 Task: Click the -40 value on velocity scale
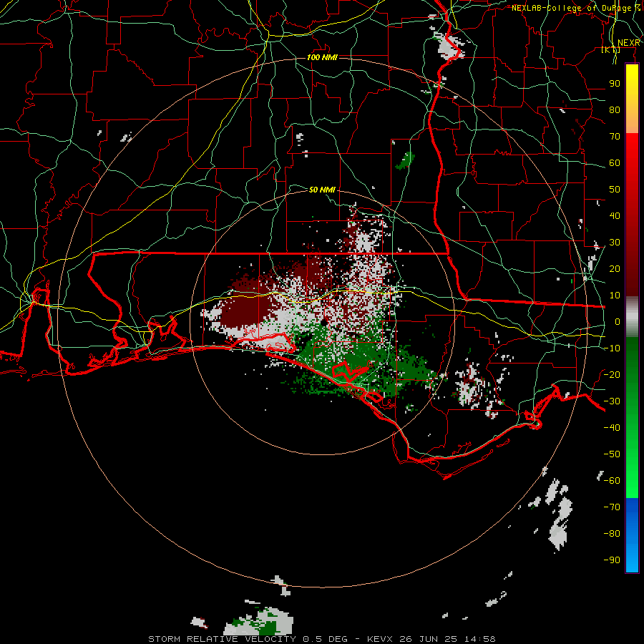[x=612, y=428]
